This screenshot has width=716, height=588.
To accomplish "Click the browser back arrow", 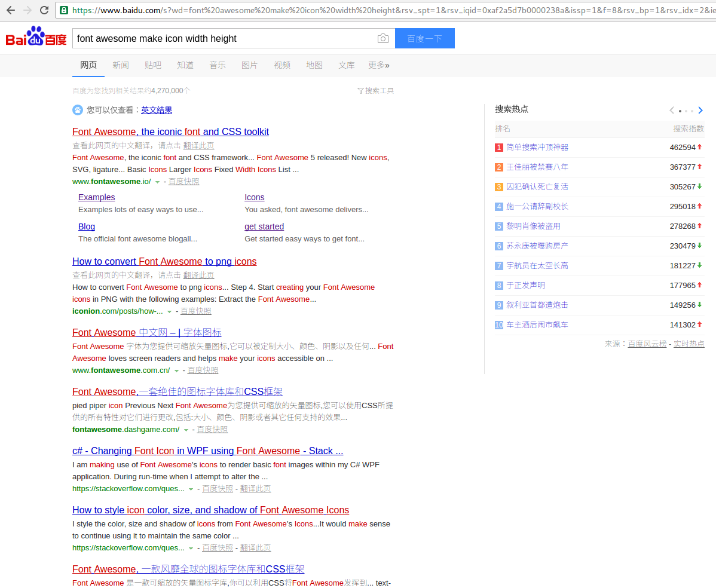I will click(10, 10).
